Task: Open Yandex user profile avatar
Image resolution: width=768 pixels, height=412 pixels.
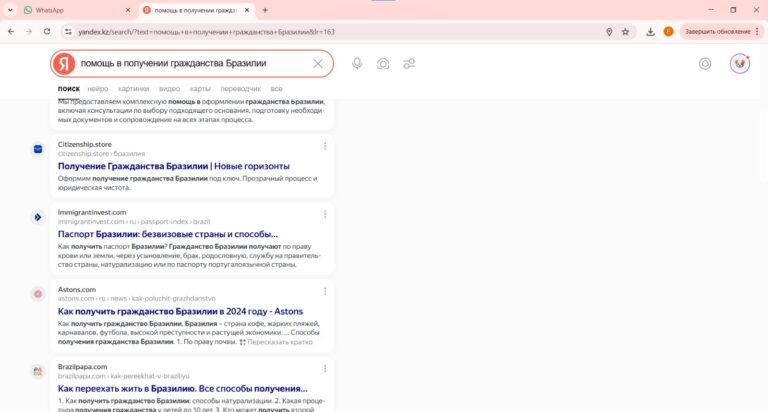Action: pyautogui.click(x=740, y=64)
